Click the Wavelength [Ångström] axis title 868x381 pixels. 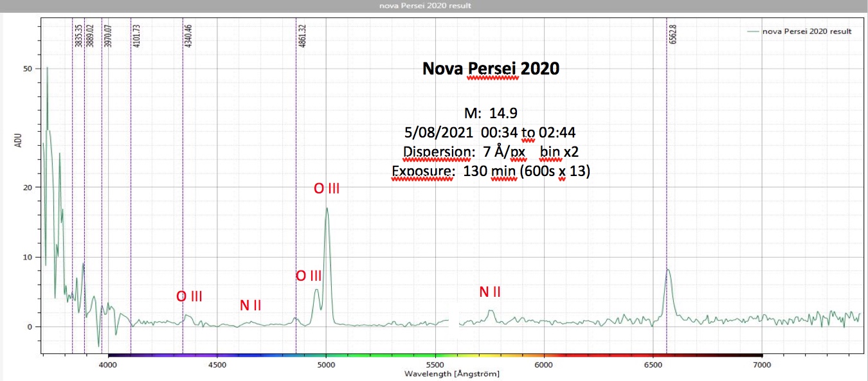[451, 373]
